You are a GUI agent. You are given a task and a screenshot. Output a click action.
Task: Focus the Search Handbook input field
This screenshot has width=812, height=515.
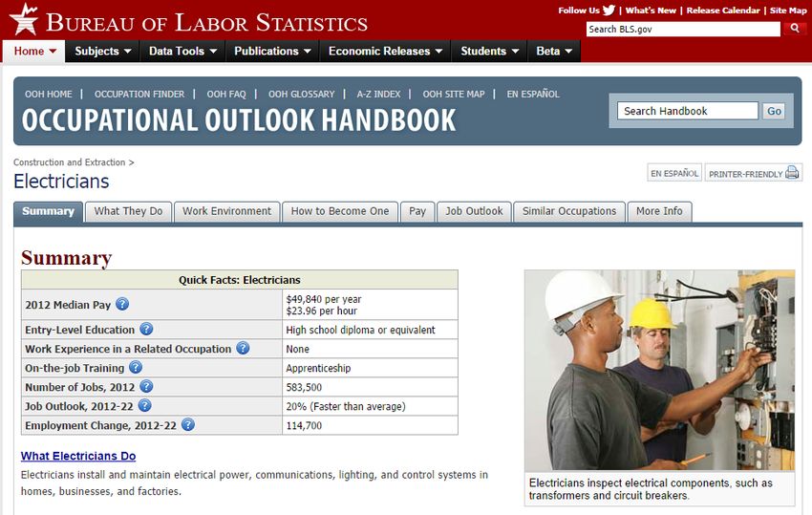point(687,111)
